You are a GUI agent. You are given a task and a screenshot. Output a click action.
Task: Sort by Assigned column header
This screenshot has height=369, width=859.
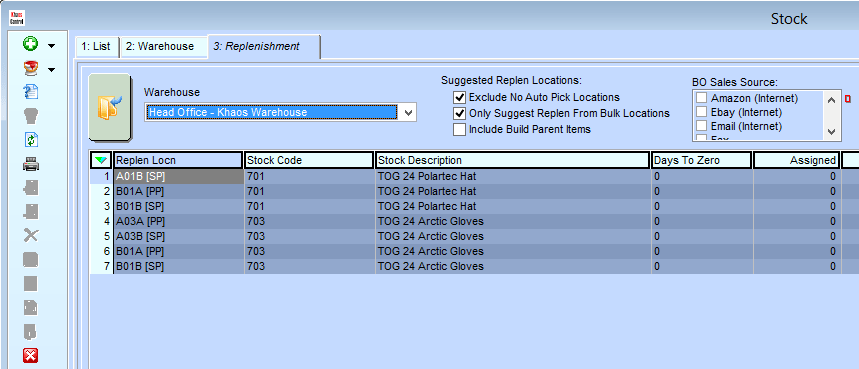(797, 160)
